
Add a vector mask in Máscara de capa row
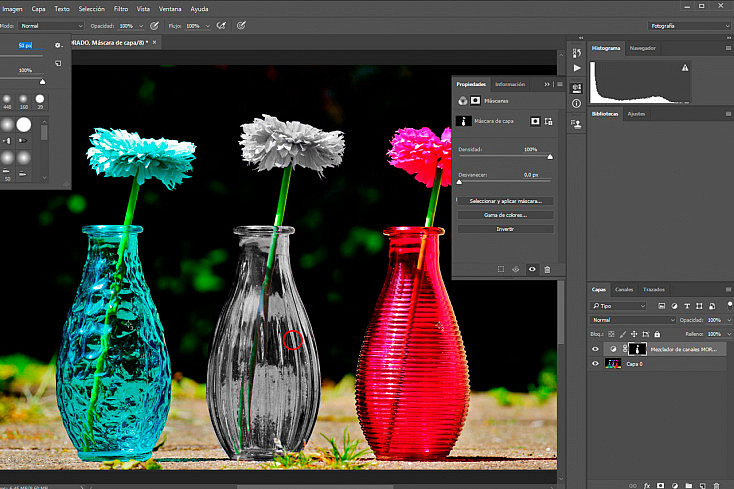point(549,121)
